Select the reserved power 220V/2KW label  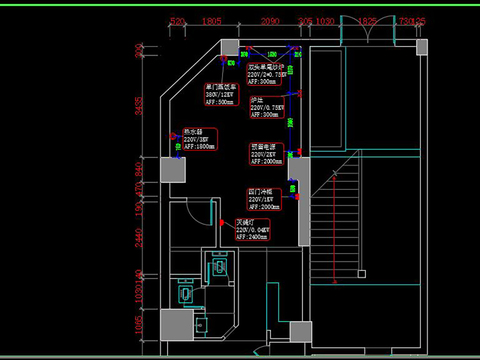[x=266, y=154]
